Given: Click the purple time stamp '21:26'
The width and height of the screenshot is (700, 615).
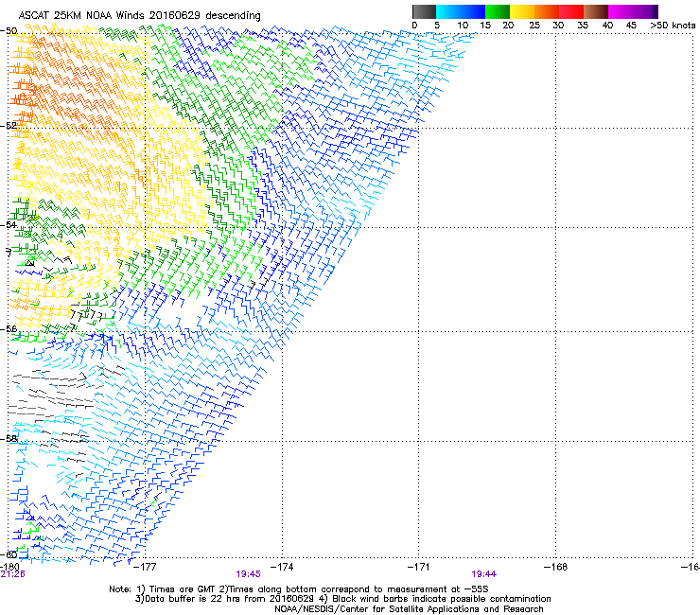Looking at the screenshot, I should 12,574.
